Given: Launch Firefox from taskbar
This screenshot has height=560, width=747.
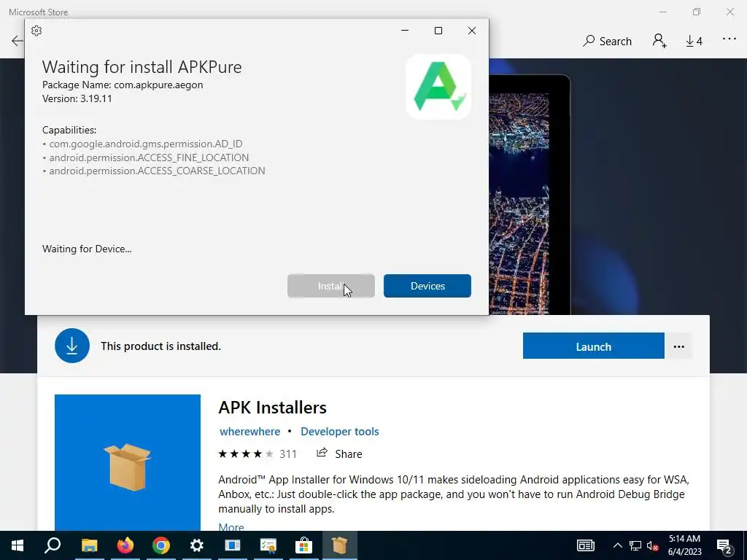Looking at the screenshot, I should point(125,545).
